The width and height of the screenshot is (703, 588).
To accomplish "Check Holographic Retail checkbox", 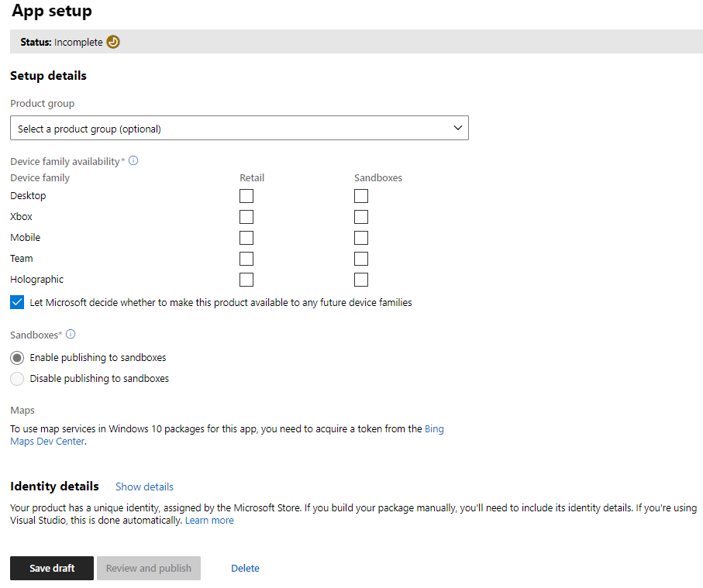I will (246, 280).
